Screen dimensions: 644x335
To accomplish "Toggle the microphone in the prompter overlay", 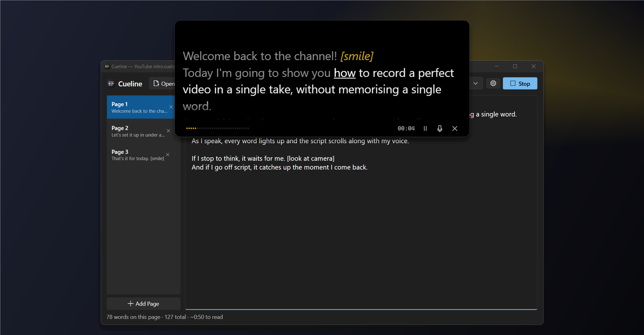I will [x=440, y=129].
